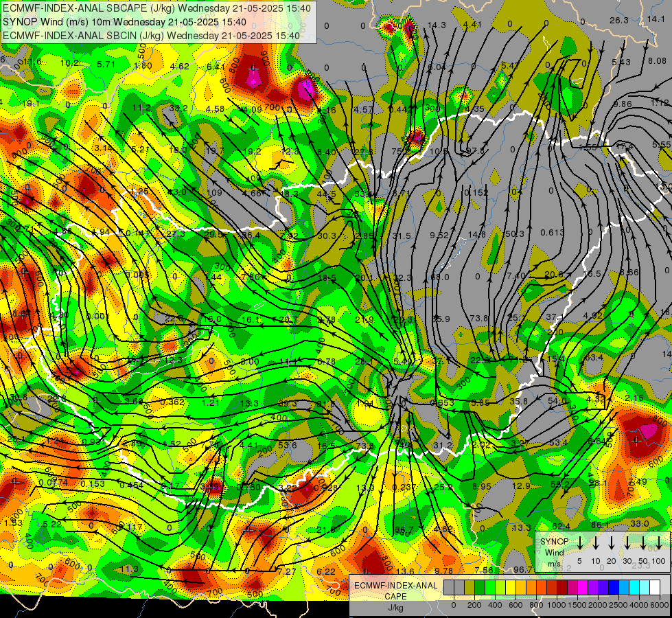Image resolution: width=672 pixels, height=618 pixels.
Task: Click the '0.153' value on the map
Action: (93, 484)
